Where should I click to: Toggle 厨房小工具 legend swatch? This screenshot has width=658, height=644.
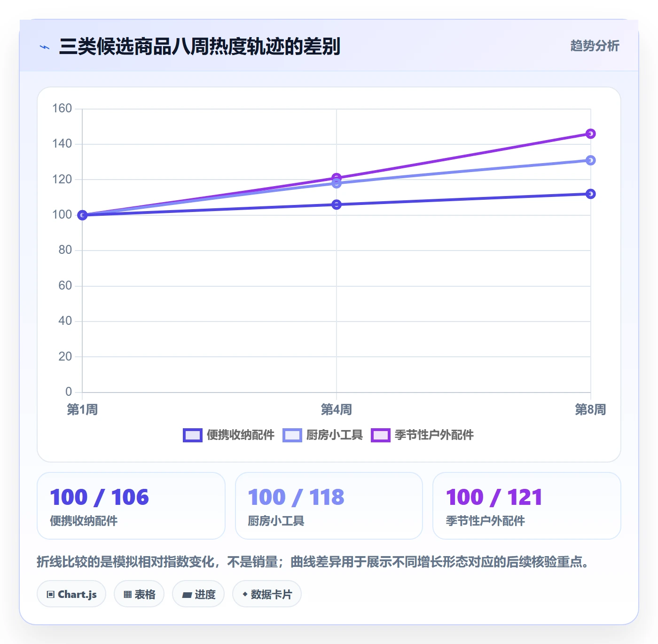tap(292, 435)
